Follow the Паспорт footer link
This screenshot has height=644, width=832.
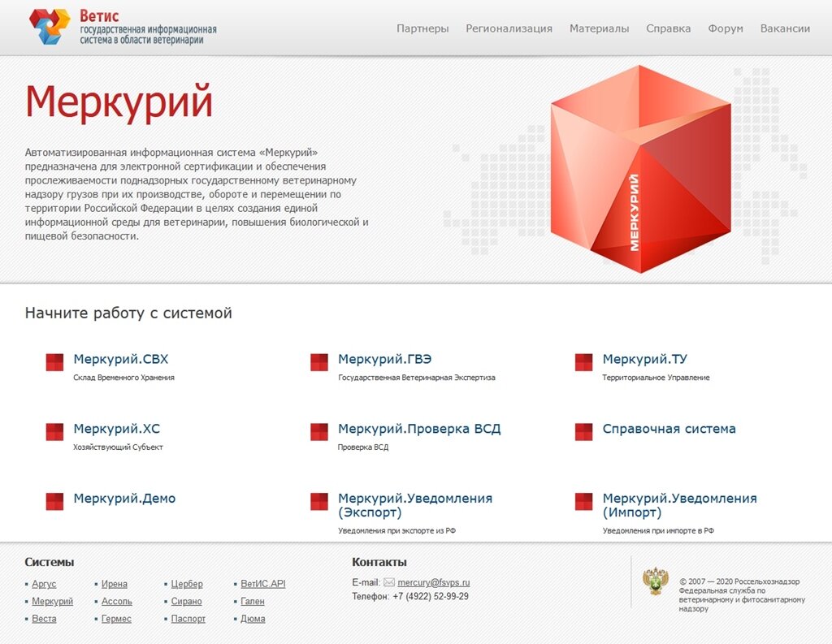tap(188, 619)
